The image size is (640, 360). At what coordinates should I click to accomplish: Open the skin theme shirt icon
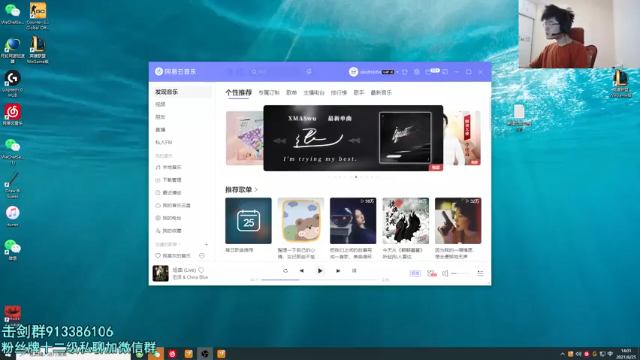(x=405, y=72)
